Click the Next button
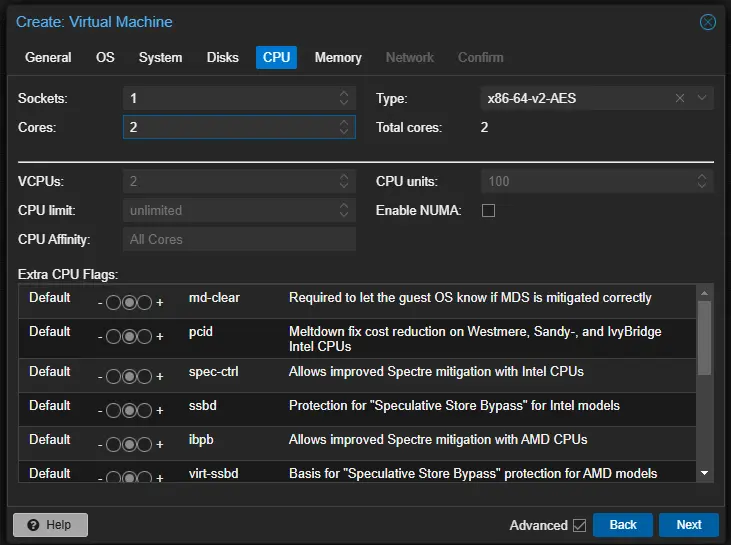 point(688,525)
